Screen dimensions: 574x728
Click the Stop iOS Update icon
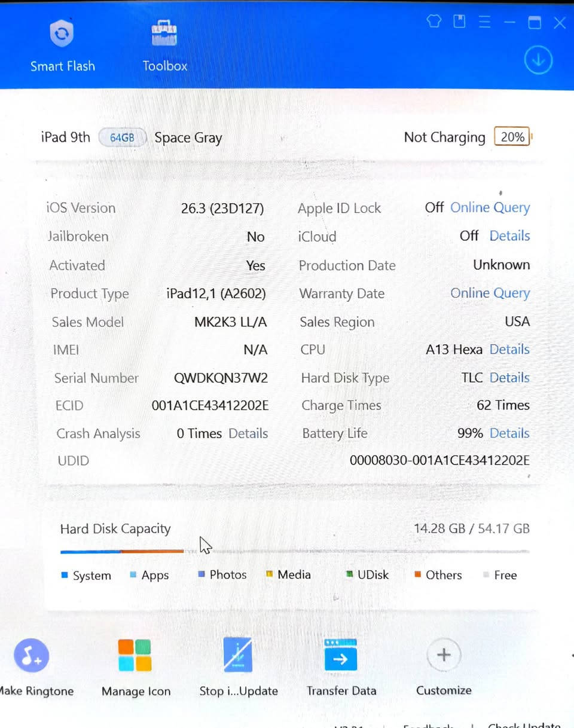pyautogui.click(x=238, y=655)
